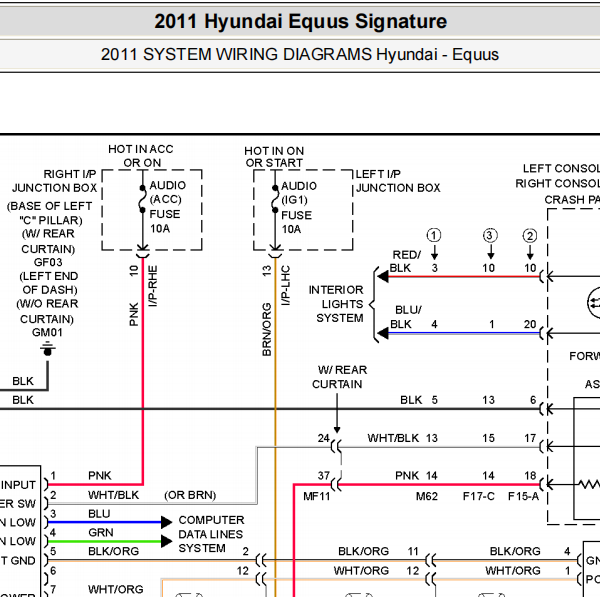600x597 pixels.
Task: Click the 'LEFT I/P JUNCTION BOX' label
Action: [x=398, y=181]
